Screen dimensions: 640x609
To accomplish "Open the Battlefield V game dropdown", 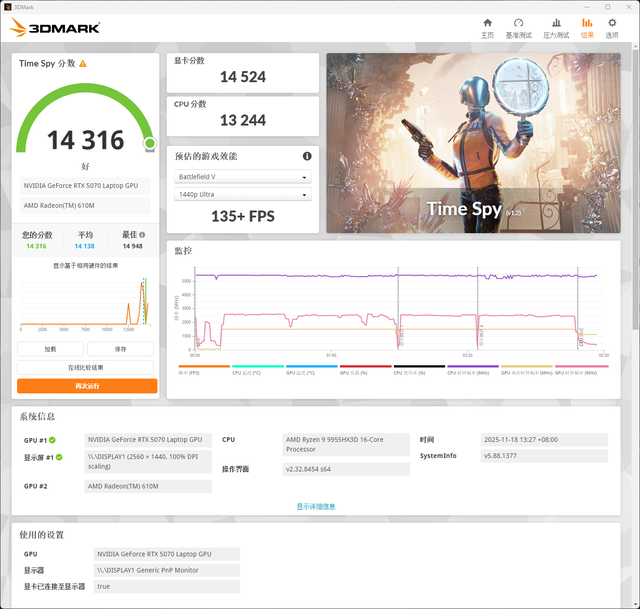I will click(x=242, y=177).
